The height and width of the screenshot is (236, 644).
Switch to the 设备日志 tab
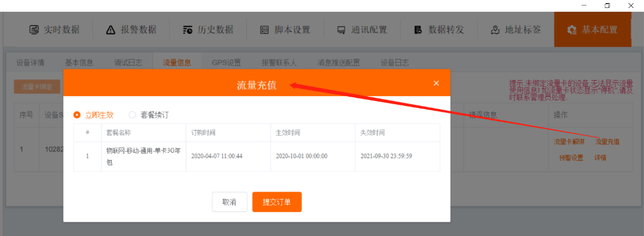coord(395,63)
